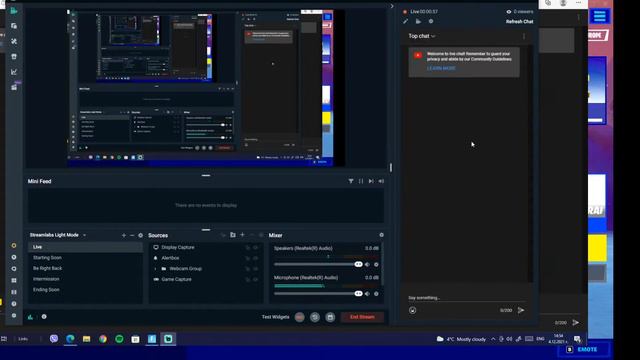Open the analytics chart icon in sidebar
The image size is (640, 360).
pos(14,72)
